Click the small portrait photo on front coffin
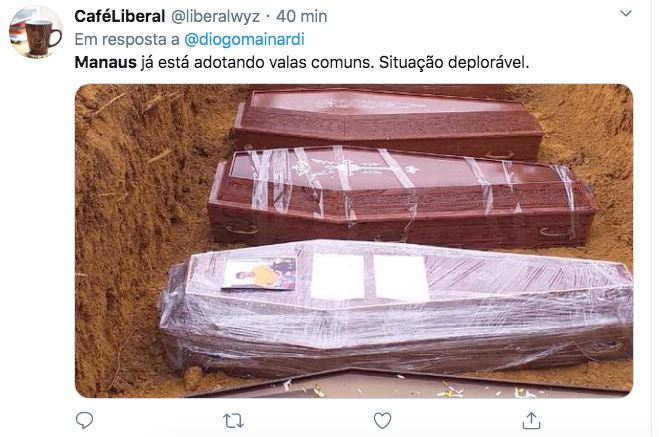 pyautogui.click(x=258, y=274)
